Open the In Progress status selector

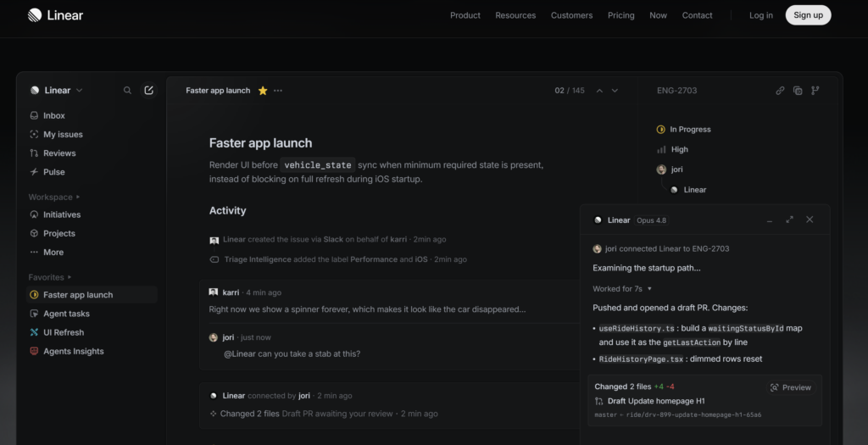[684, 130]
